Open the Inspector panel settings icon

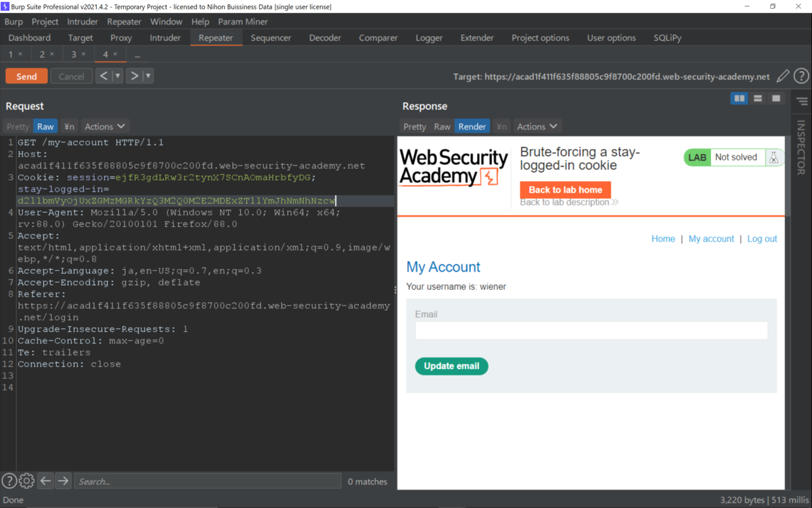click(802, 102)
